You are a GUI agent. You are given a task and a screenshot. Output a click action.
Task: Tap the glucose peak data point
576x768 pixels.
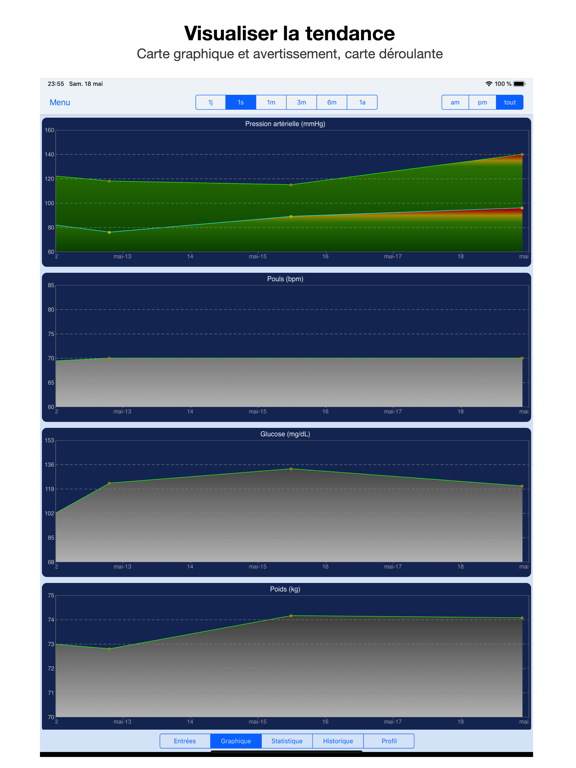291,469
